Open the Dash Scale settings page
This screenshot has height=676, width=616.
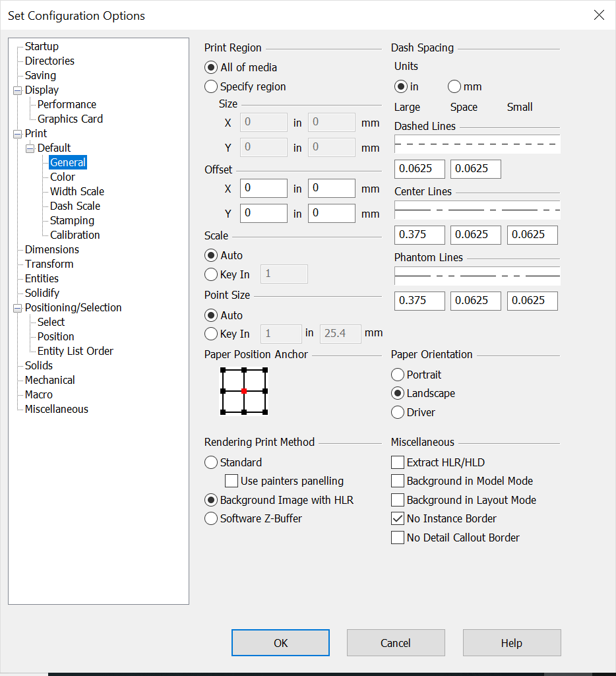[75, 206]
